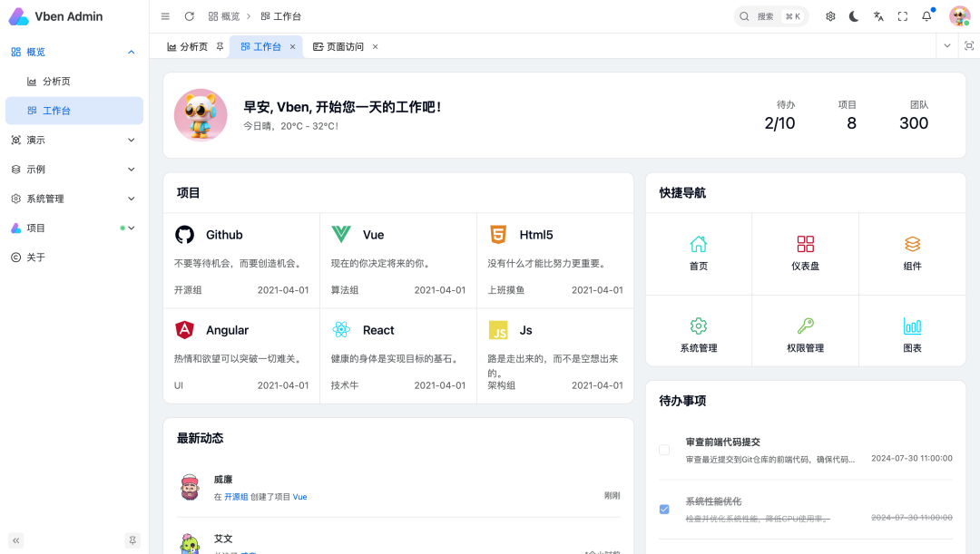
Task: Open the 开源组 link in recent activity
Action: pyautogui.click(x=234, y=496)
